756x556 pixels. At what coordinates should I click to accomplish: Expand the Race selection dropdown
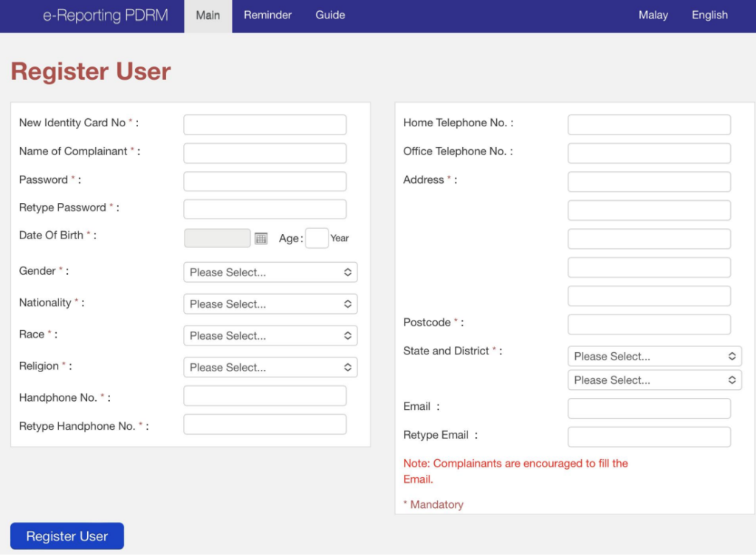[x=270, y=336]
